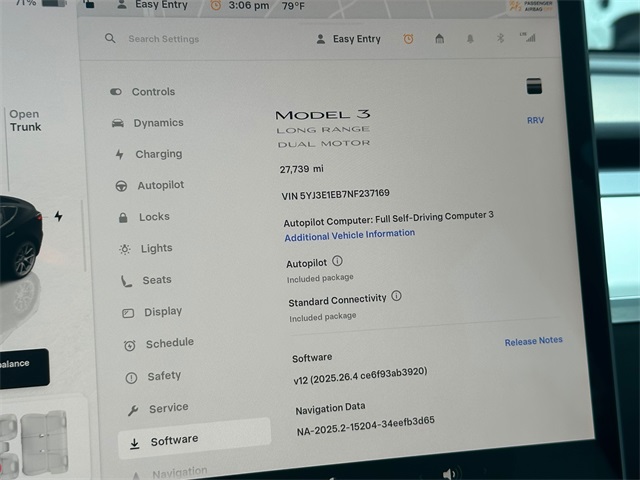
Task: Click the RRV link
Action: tap(535, 120)
